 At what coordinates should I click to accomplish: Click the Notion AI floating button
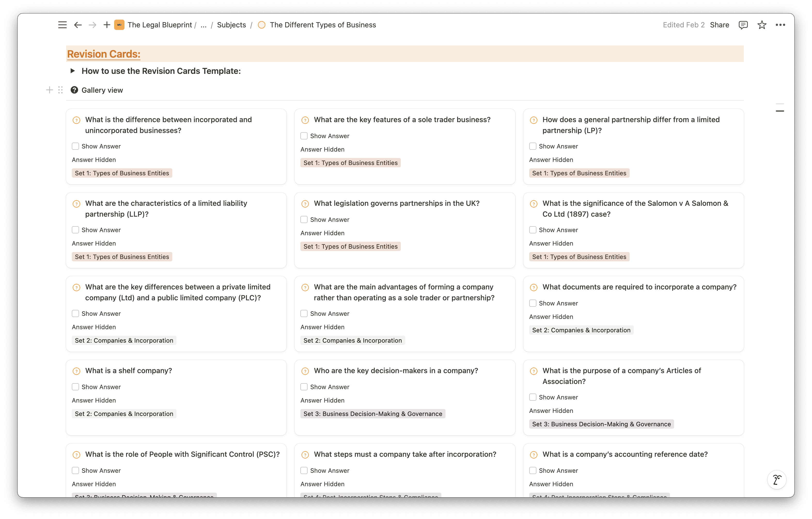(x=777, y=479)
